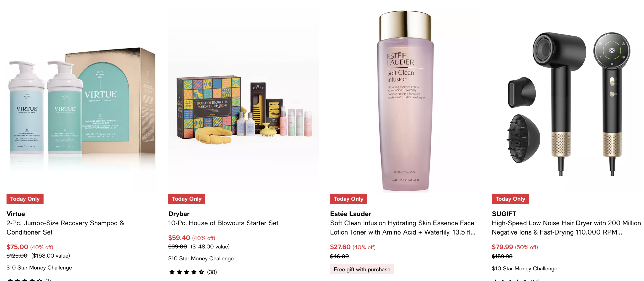Open the Virtue shampoo set product image
Screen dimensions: 644x281
(x=81, y=101)
